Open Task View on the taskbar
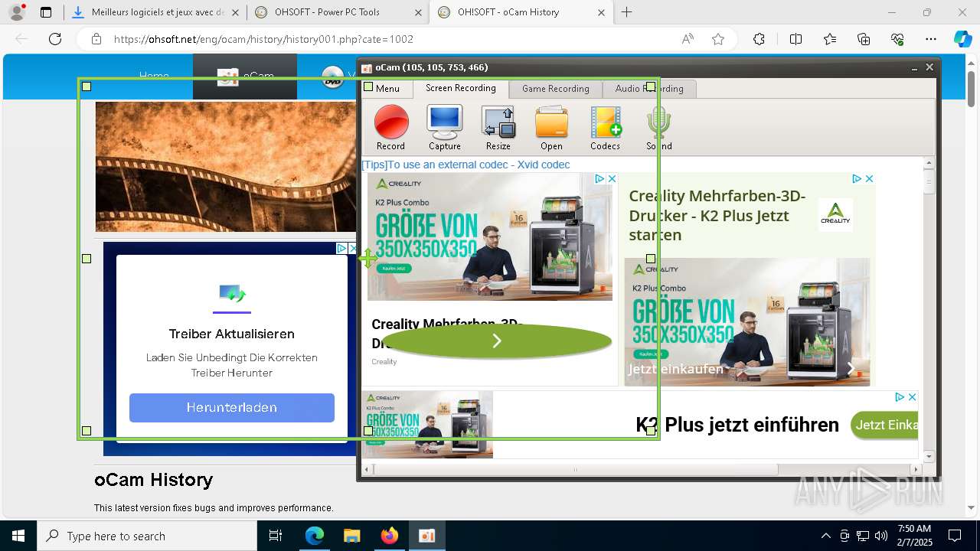This screenshot has height=551, width=980. pyautogui.click(x=276, y=536)
